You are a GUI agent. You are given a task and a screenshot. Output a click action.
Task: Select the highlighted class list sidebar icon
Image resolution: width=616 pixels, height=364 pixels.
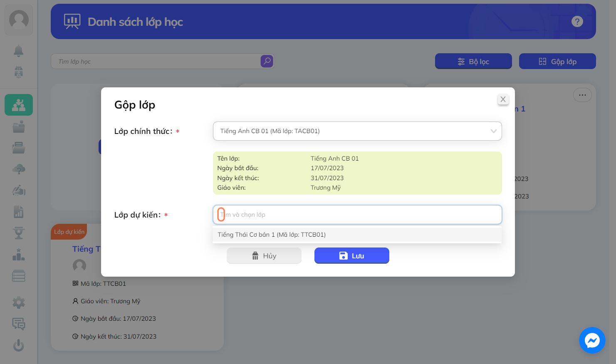click(x=19, y=105)
